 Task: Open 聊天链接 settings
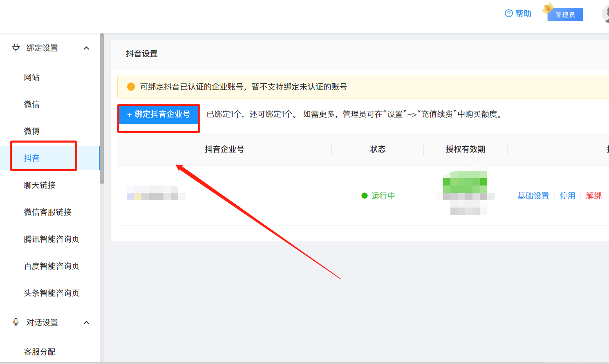[40, 185]
